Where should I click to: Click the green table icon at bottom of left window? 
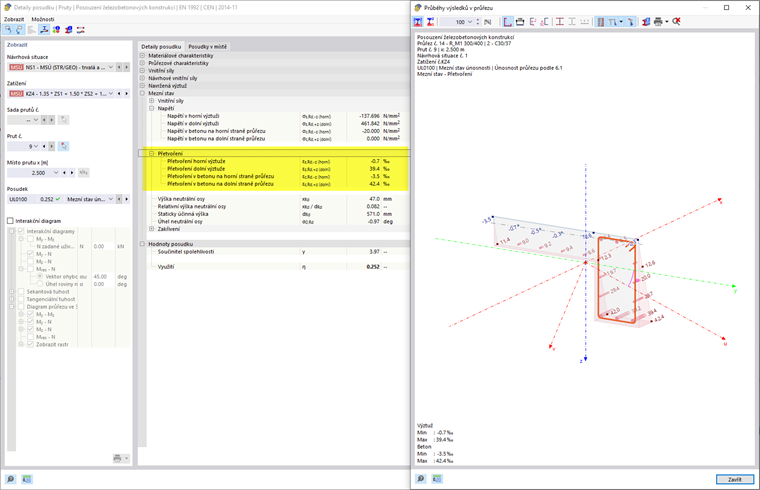[x=27, y=479]
